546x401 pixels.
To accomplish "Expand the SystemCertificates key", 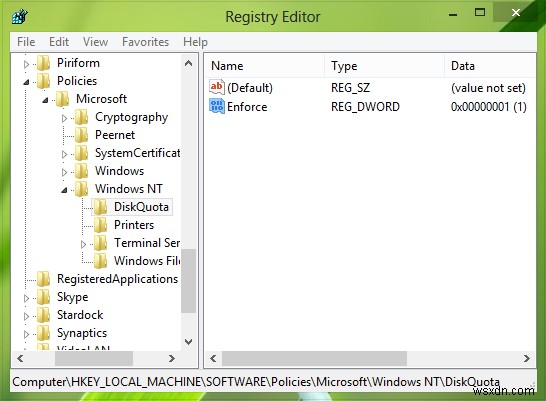I will [x=64, y=154].
